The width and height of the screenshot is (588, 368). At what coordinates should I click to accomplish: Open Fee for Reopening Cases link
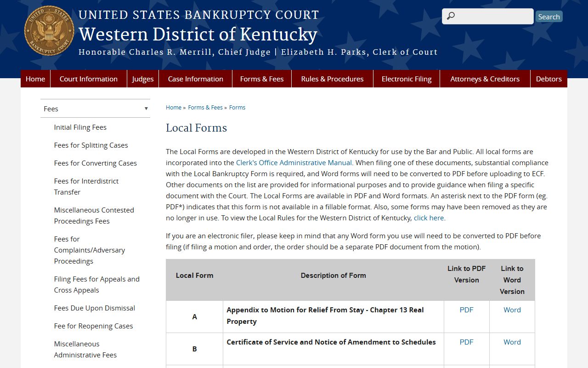point(94,326)
